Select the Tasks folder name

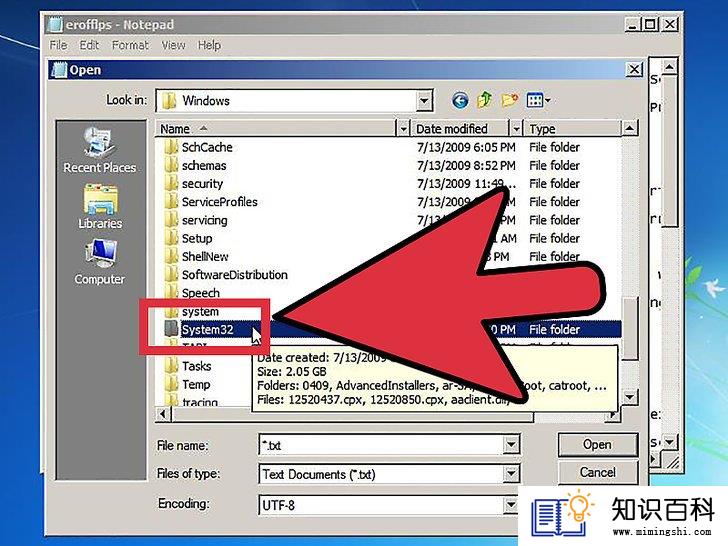(196, 366)
